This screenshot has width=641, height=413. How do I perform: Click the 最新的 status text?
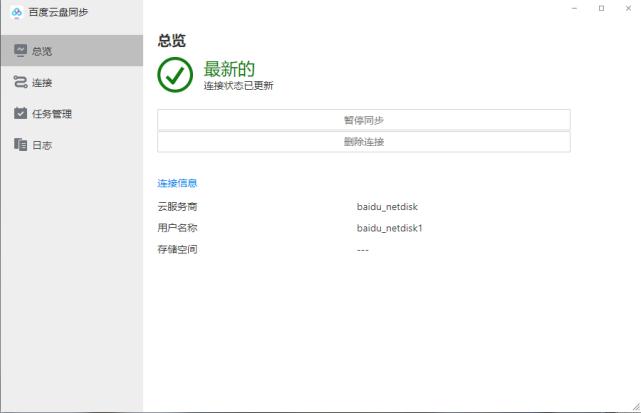(x=229, y=69)
